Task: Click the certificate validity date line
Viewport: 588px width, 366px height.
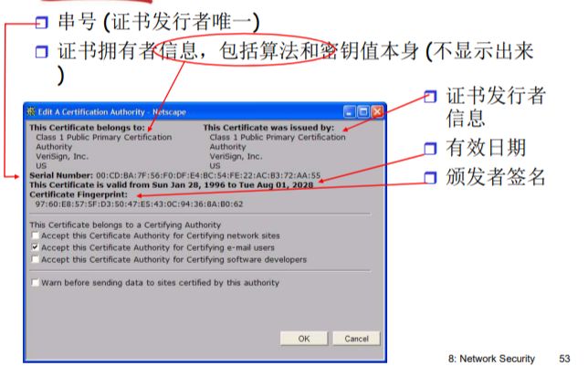Action: coord(172,185)
